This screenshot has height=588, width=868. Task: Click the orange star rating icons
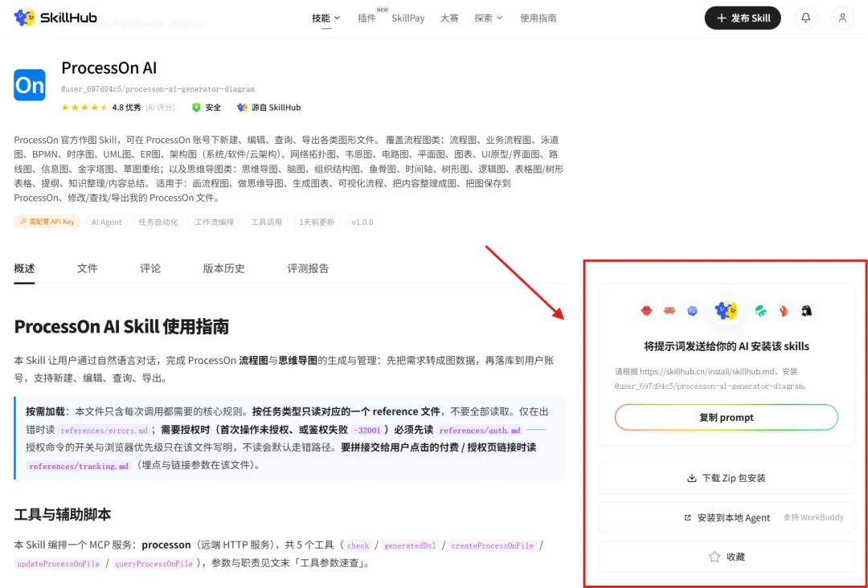pyautogui.click(x=84, y=108)
